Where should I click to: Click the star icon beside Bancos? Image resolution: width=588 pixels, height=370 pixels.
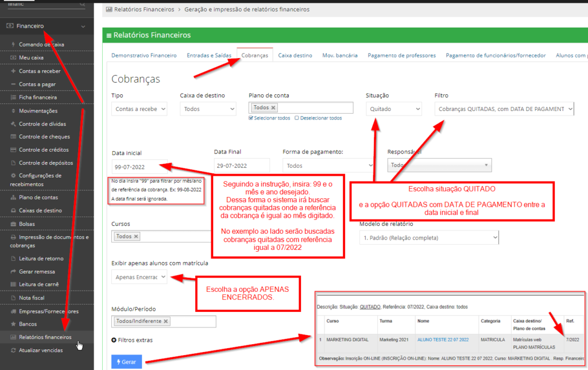14,324
